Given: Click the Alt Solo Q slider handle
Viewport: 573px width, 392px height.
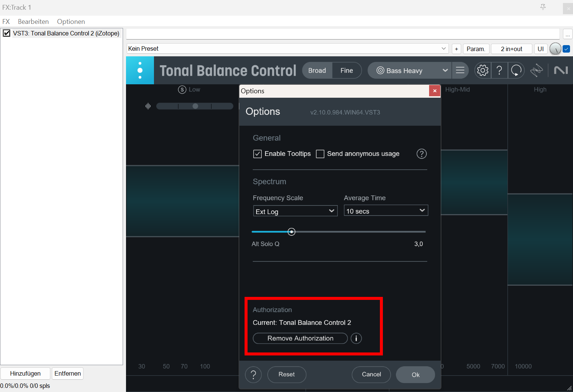Looking at the screenshot, I should click(292, 232).
